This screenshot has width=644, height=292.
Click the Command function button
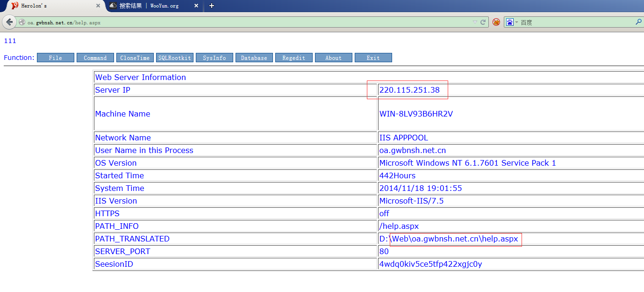(x=95, y=58)
